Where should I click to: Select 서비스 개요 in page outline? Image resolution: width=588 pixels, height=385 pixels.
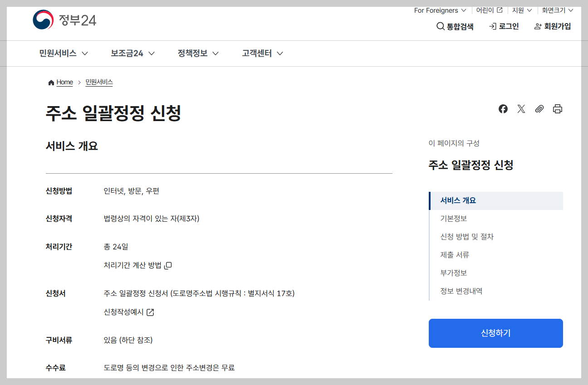point(496,200)
